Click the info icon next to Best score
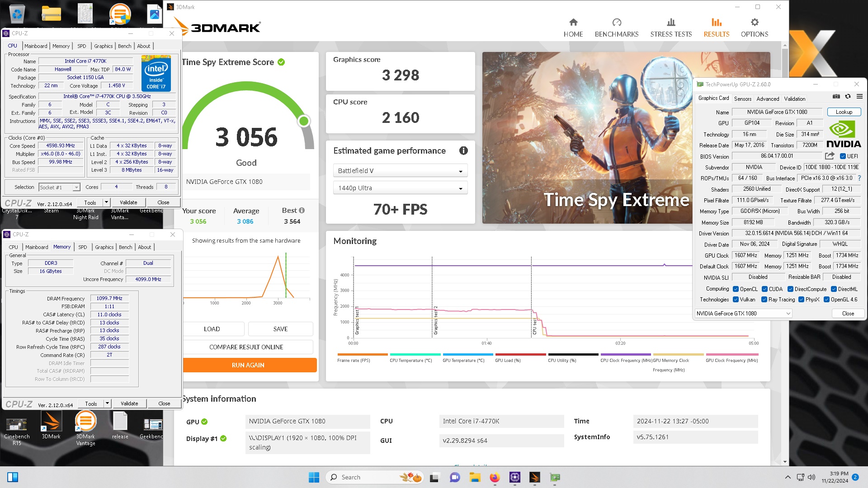Image resolution: width=868 pixels, height=488 pixels. tap(302, 211)
